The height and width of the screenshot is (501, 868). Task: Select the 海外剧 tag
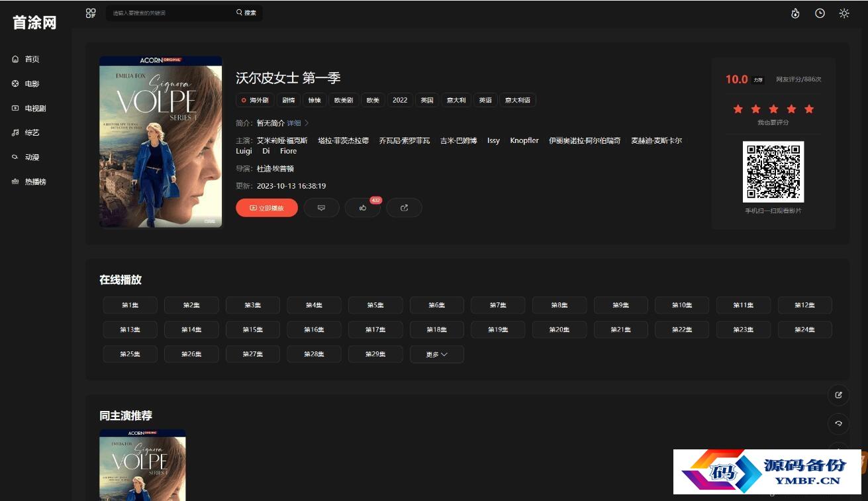pyautogui.click(x=254, y=101)
